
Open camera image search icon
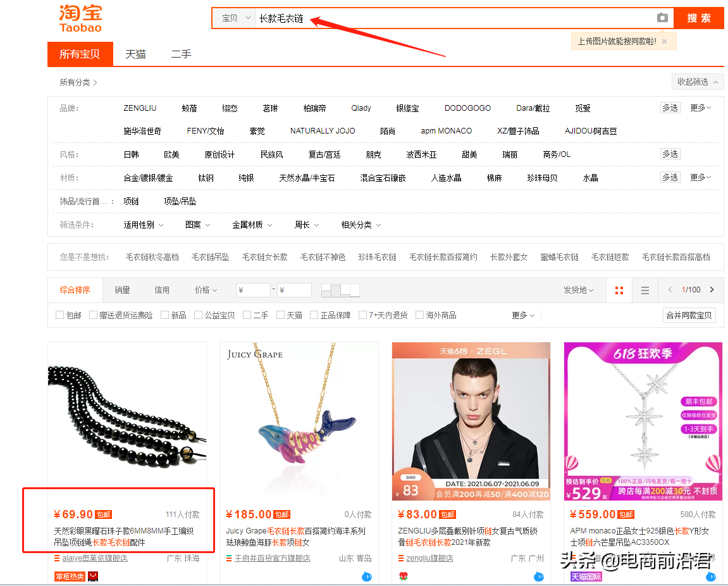point(662,18)
